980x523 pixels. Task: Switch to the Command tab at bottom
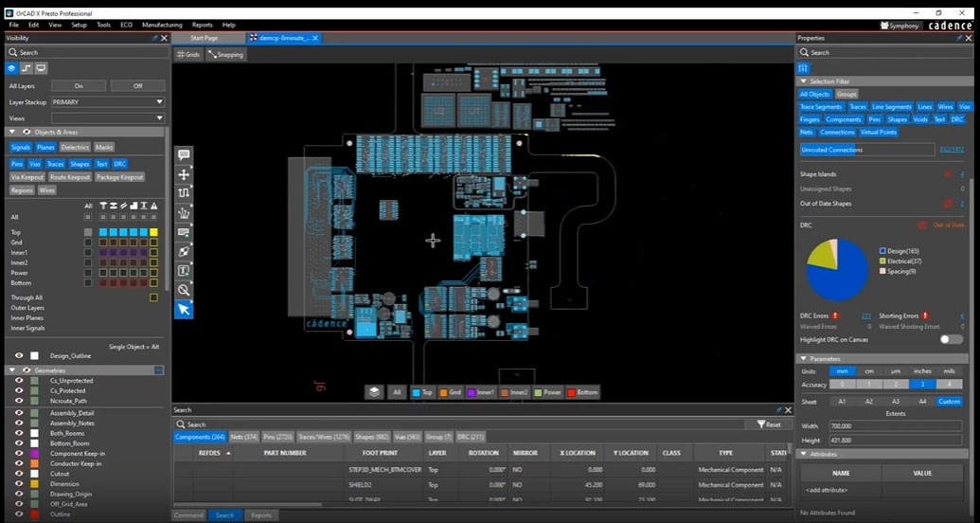pos(188,515)
